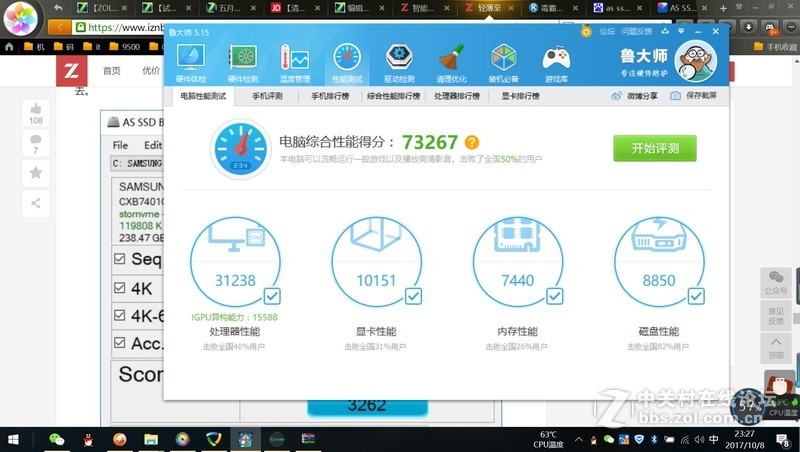Open 问题反馈 feedback link
800x452 pixels.
pyautogui.click(x=637, y=32)
